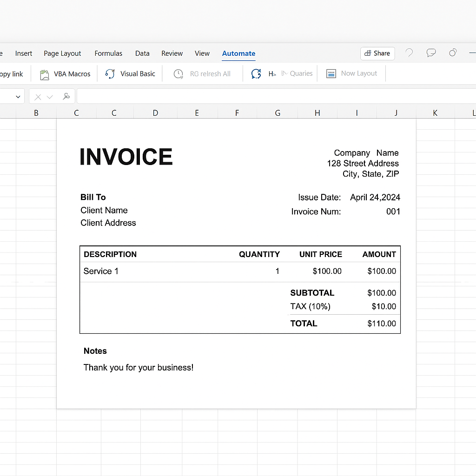Open the Page Layout tab
The image size is (476, 476).
62,53
